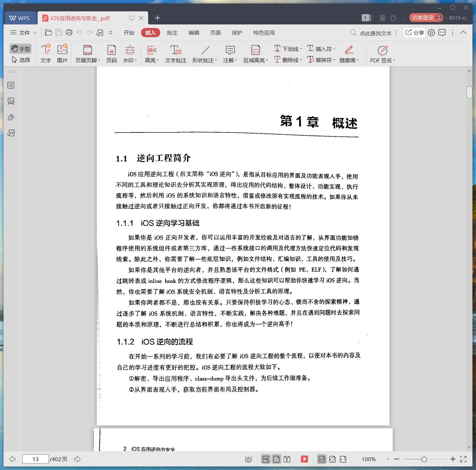Open the bottom left-sidebar panel icon
The height and width of the screenshot is (470, 476).
point(11,133)
